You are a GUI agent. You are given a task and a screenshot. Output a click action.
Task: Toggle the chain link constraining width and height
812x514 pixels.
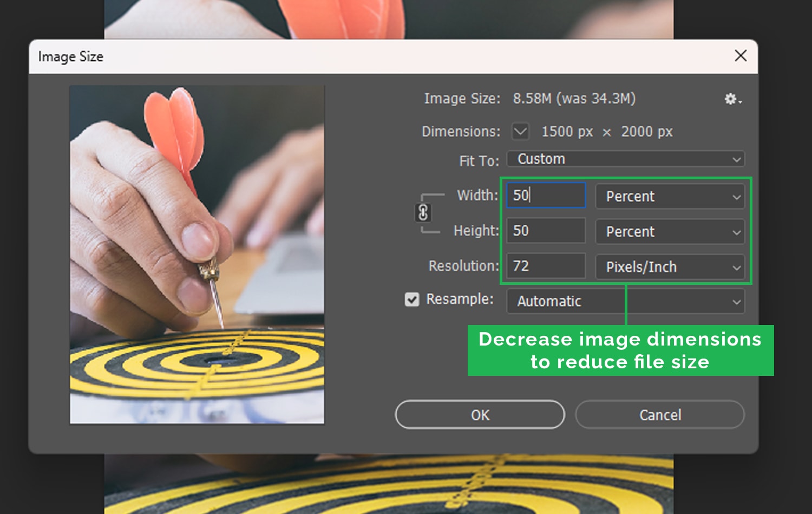tap(424, 213)
